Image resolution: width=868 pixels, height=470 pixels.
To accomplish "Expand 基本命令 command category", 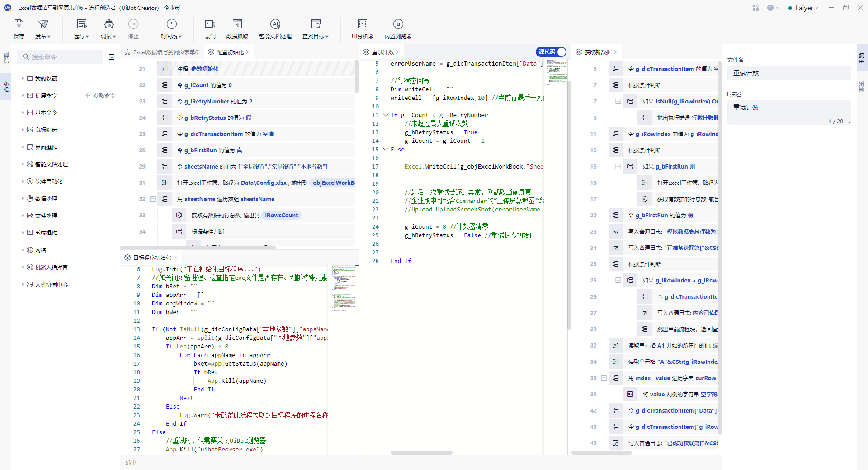I will [23, 113].
